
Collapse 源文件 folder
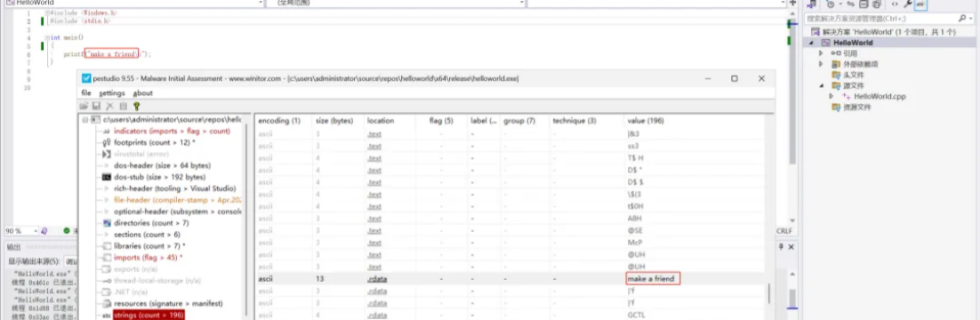821,85
